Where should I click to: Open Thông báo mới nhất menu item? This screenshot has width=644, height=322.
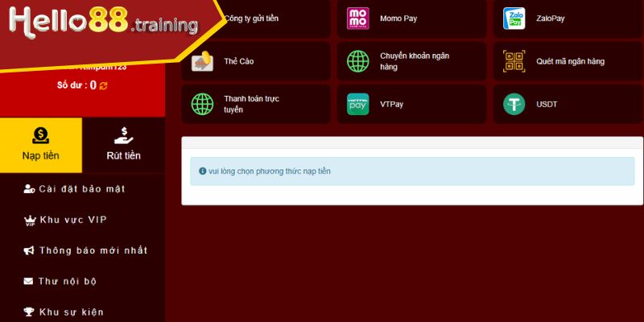coord(83,250)
